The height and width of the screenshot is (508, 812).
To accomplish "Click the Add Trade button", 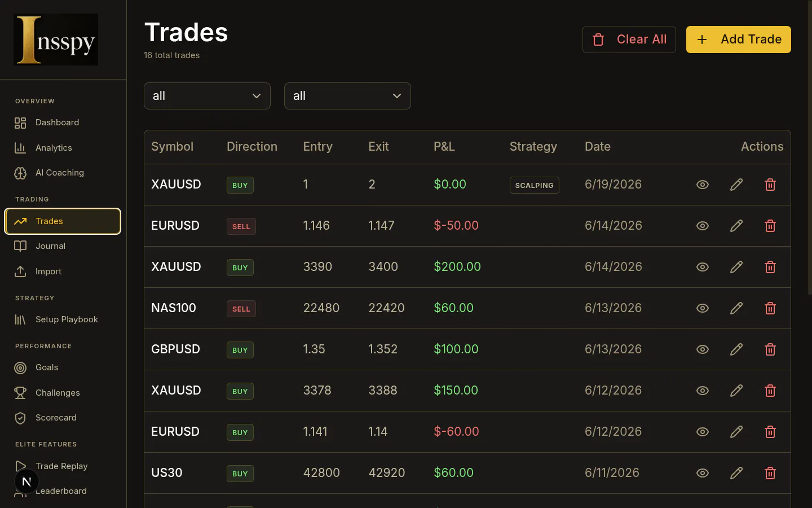I will click(x=739, y=40).
